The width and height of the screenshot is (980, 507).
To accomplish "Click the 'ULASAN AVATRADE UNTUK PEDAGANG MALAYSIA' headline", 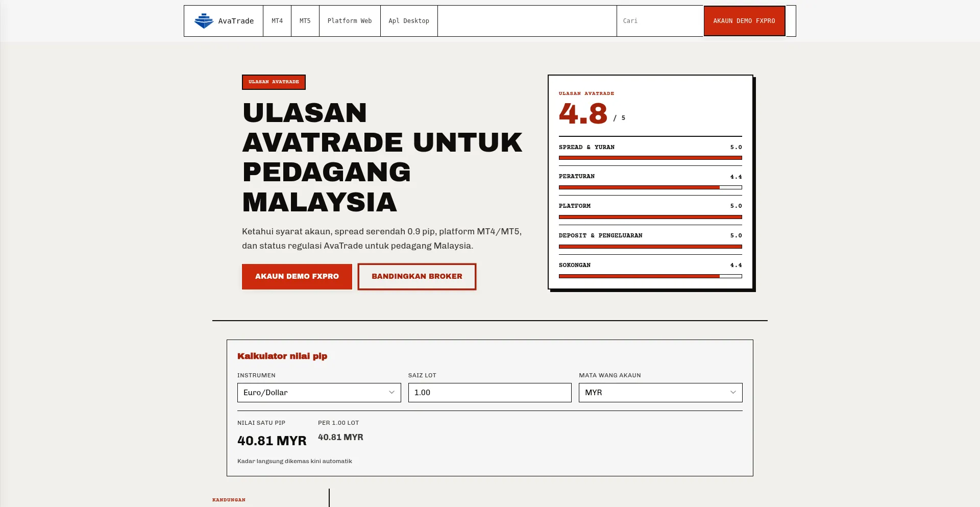I will 382,157.
